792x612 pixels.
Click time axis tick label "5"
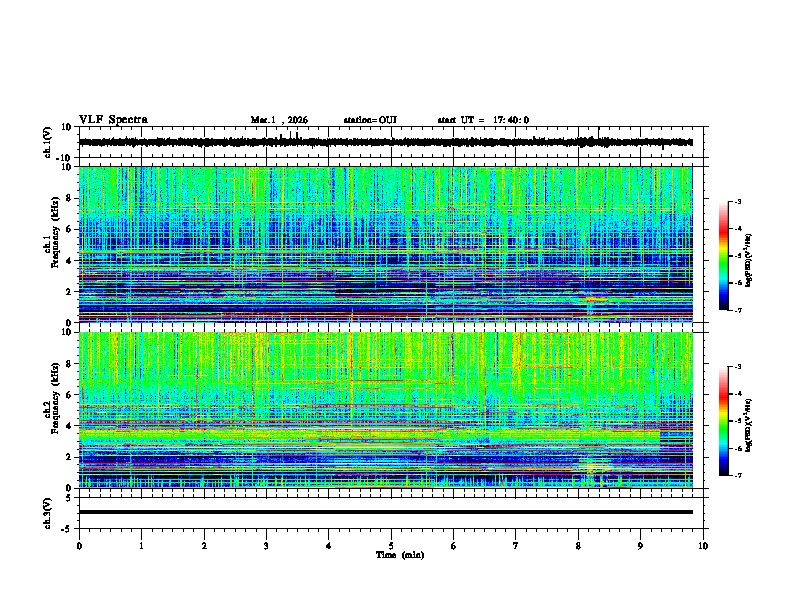[391, 545]
